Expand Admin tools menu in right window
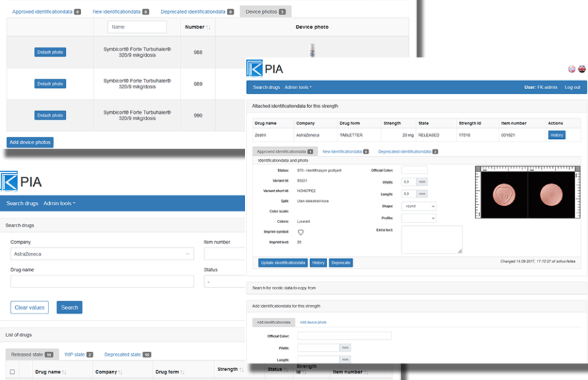Screen dimensions: 588x380 (x=297, y=87)
